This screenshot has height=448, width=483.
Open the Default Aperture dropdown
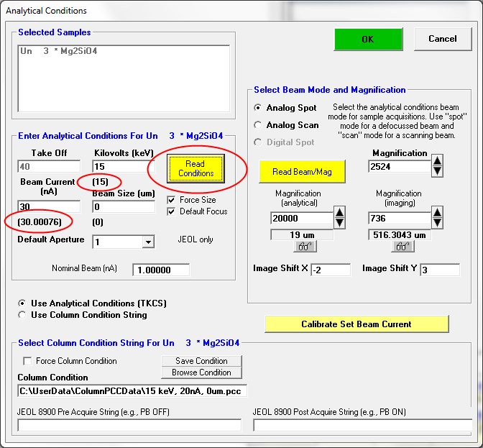pos(148,242)
